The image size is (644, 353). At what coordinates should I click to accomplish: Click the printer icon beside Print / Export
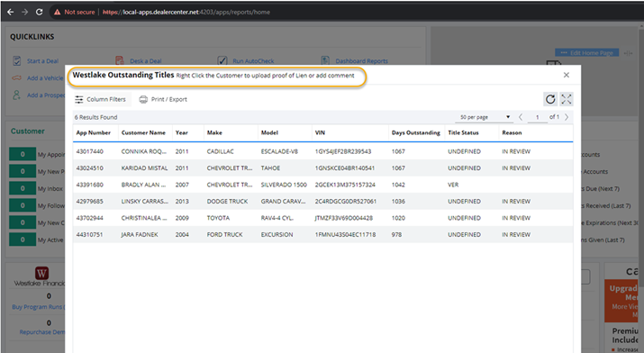tap(143, 99)
